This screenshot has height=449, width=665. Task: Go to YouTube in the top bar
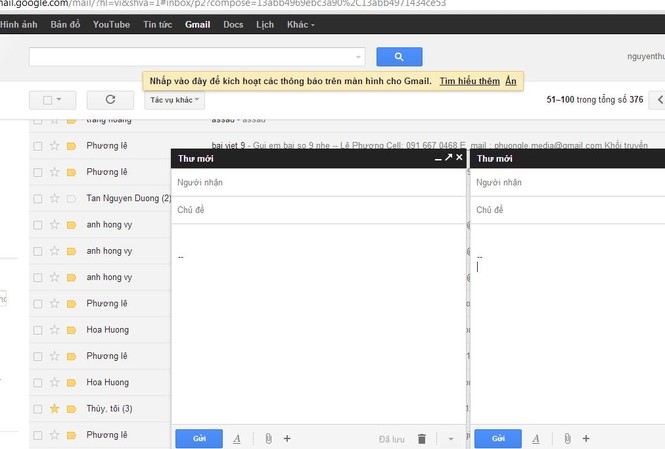coord(112,25)
